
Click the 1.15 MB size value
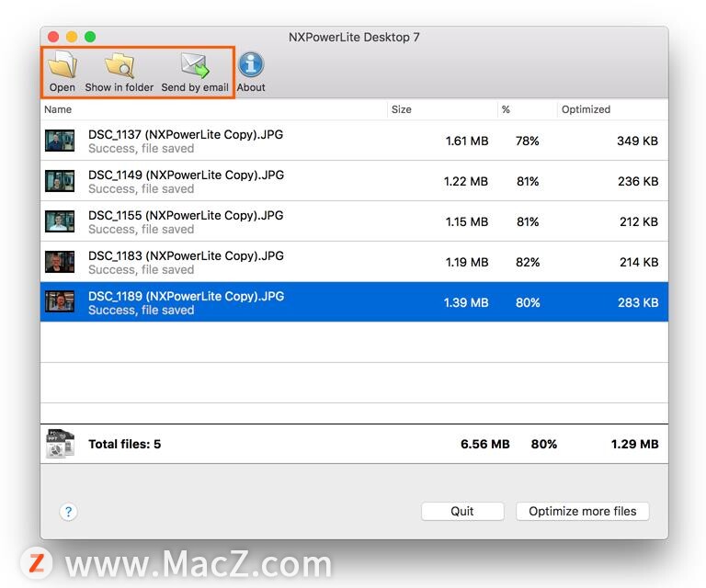[x=467, y=221]
